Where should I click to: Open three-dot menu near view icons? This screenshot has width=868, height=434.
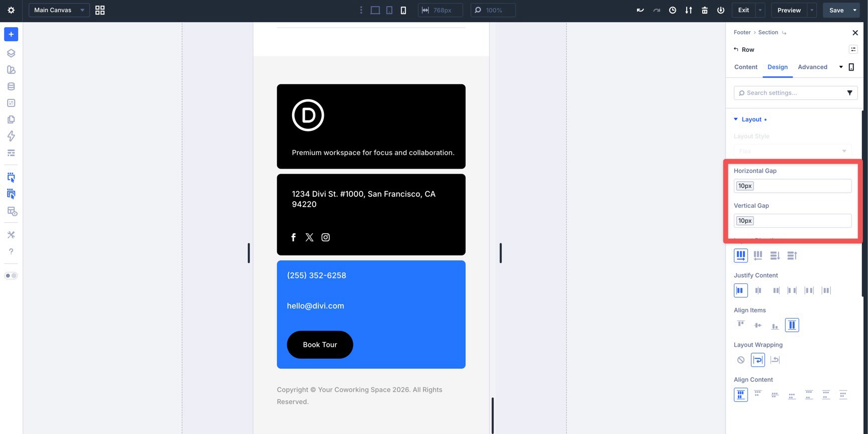360,10
